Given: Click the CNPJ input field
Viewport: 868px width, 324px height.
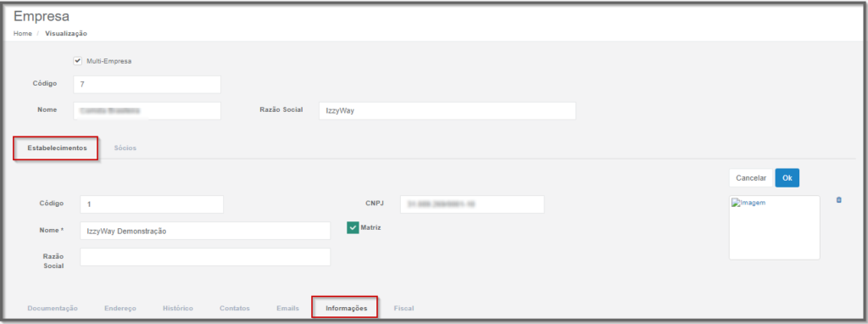Looking at the screenshot, I should click(x=472, y=204).
